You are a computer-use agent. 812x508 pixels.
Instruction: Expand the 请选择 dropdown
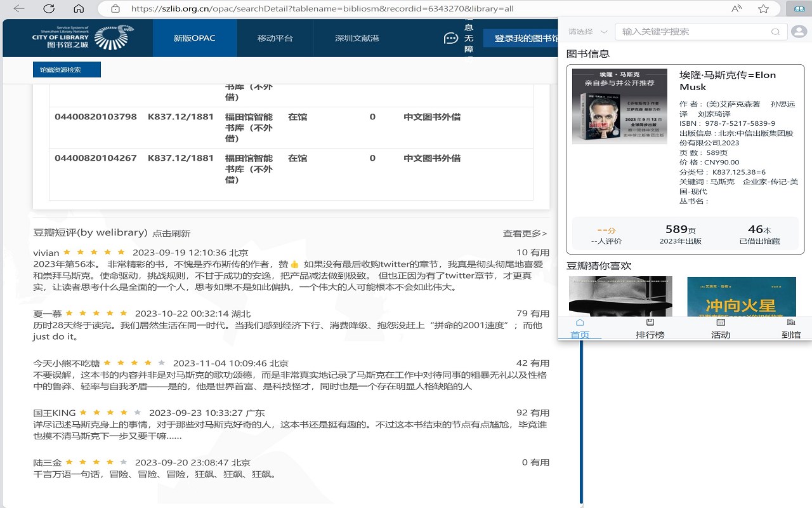[587, 32]
